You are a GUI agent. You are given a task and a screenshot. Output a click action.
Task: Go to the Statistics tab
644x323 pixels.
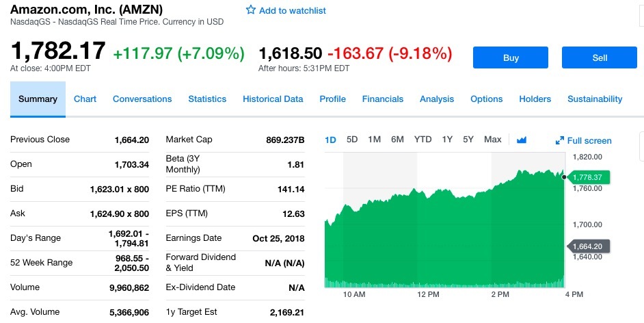207,99
